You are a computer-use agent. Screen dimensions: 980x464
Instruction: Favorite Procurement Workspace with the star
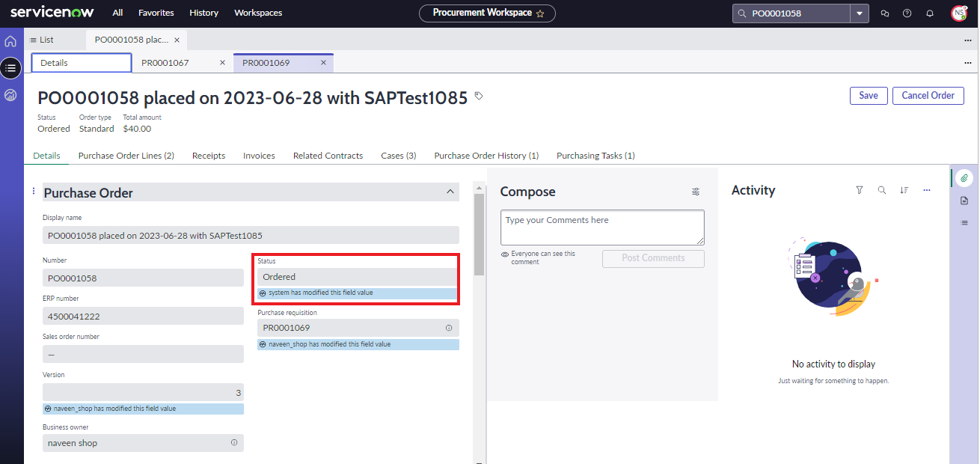[540, 13]
